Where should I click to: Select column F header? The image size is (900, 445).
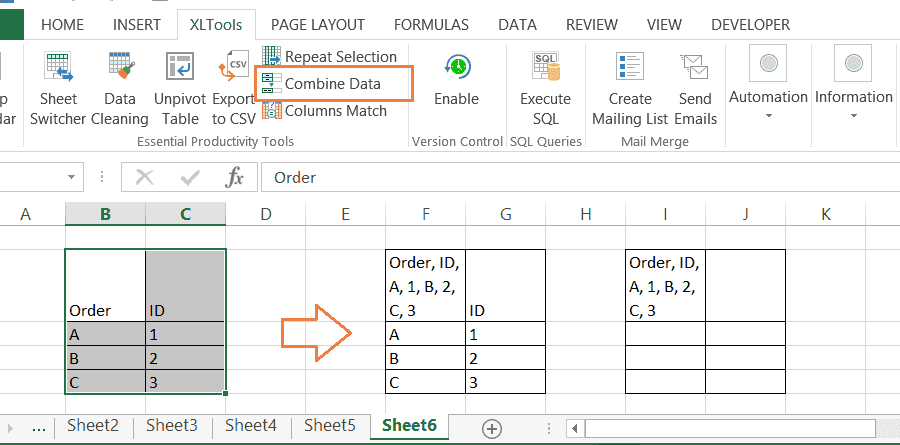click(x=425, y=215)
